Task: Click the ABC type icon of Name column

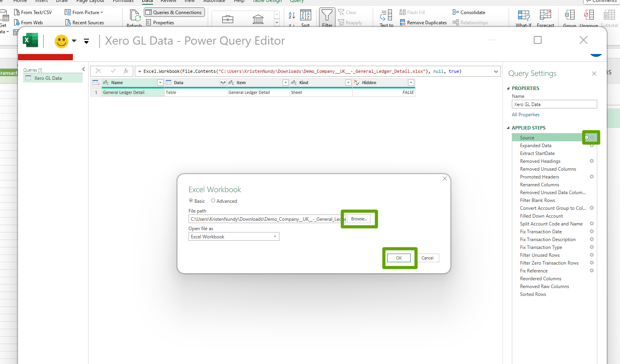Action: 106,83
